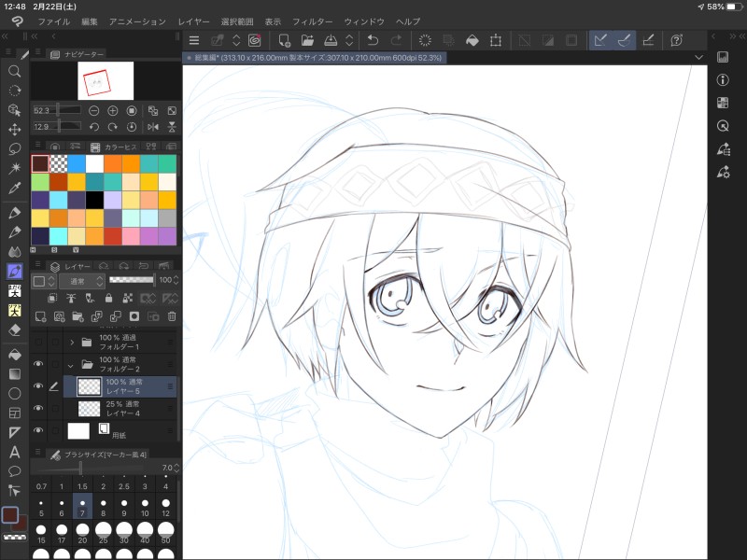
Task: Hide レイヤー 4 with its eye icon
Action: pyautogui.click(x=38, y=408)
